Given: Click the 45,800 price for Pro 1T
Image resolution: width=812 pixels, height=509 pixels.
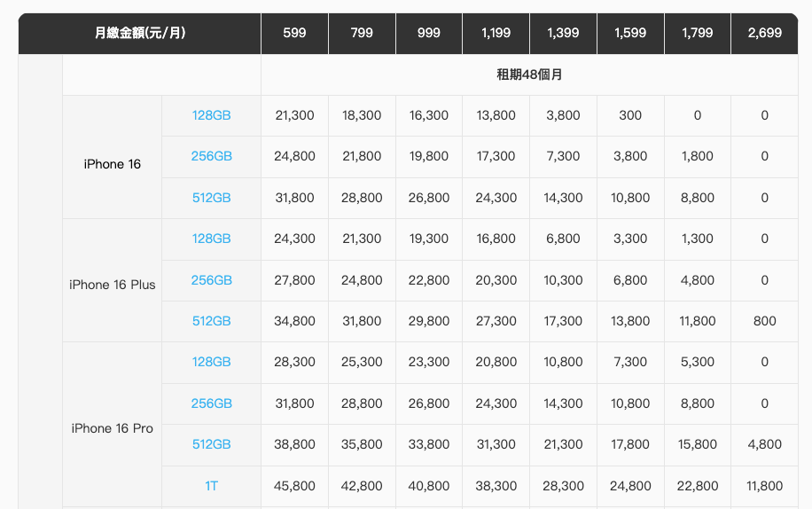Looking at the screenshot, I should click(294, 486).
